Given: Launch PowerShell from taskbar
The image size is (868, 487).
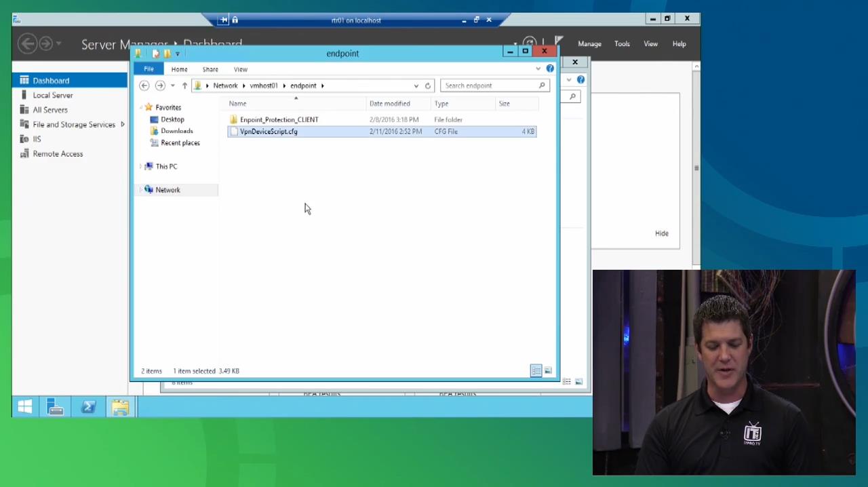Looking at the screenshot, I should (x=88, y=407).
